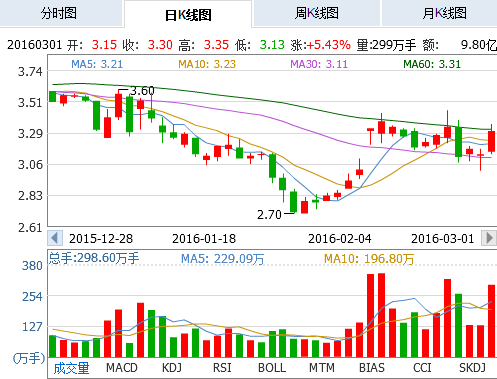497x379 pixels.
Task: Click the 2016-02-04 date label
Action: 339,239
